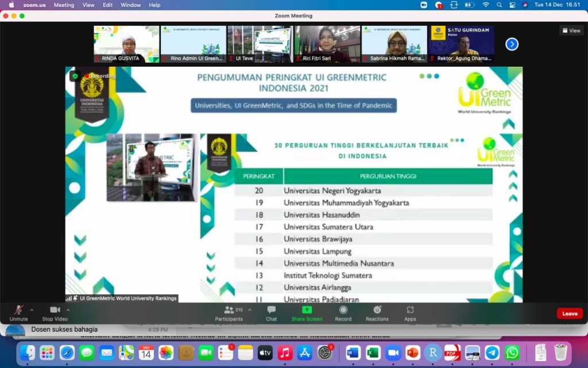The image size is (588, 368).
Task: Click the green encryption shield icon
Action: pyautogui.click(x=75, y=76)
